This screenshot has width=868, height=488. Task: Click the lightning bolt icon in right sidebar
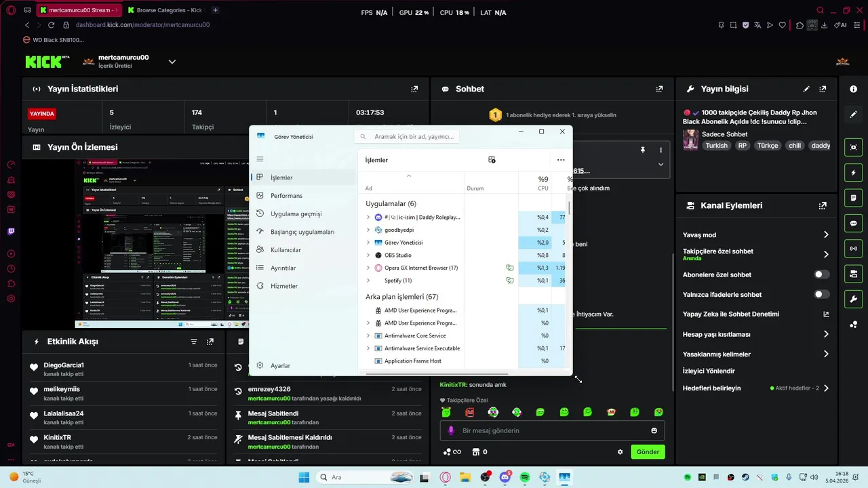[853, 173]
